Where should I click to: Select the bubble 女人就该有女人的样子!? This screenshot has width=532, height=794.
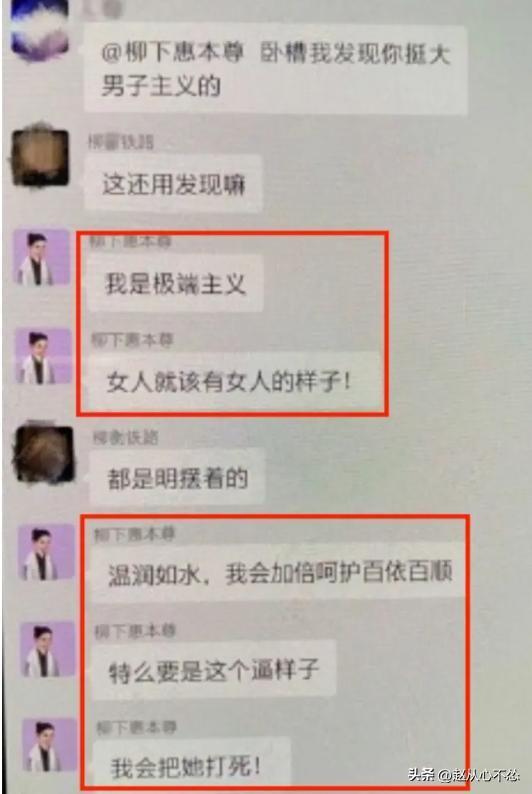(233, 381)
